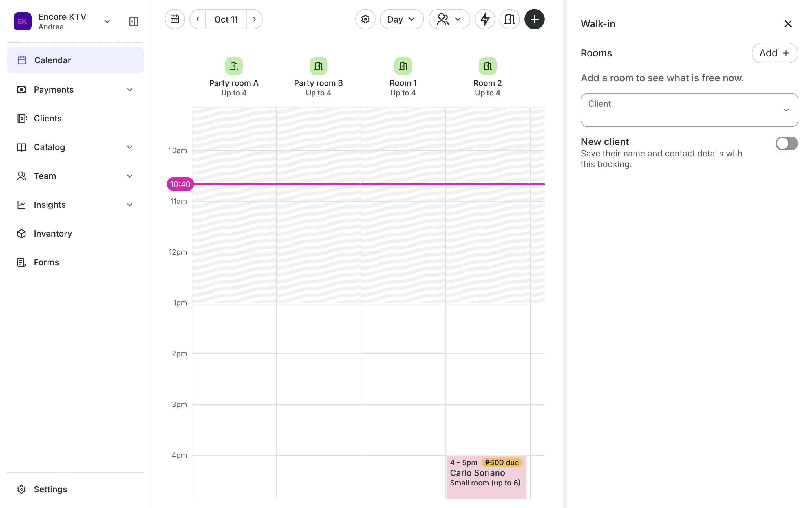Go to previous day arrow

pos(198,19)
